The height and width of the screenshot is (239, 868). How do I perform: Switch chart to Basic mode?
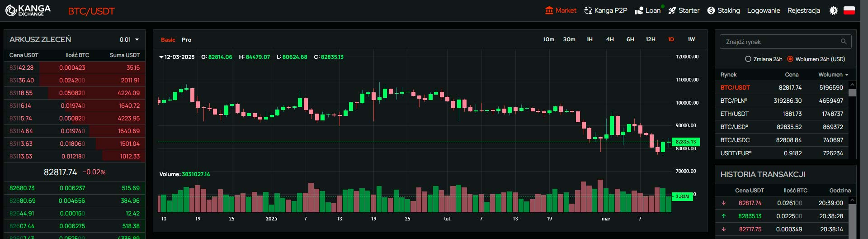coord(168,40)
